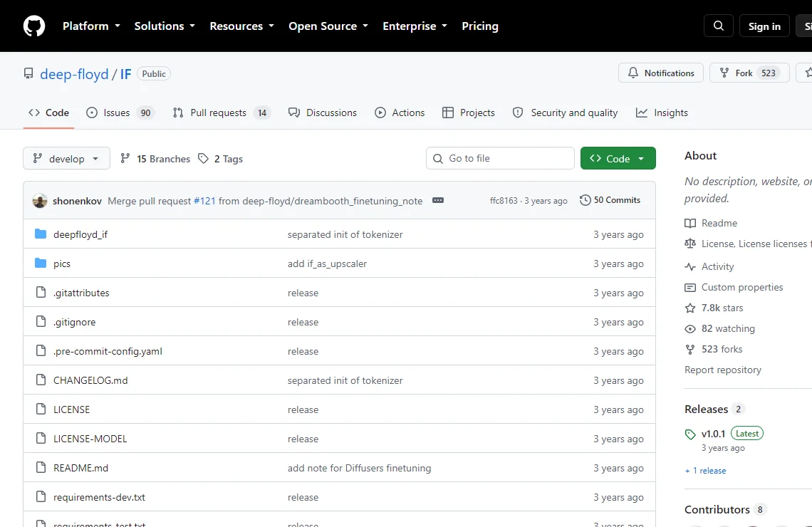
Task: Click the tag icon next to v1.0.1
Action: pyautogui.click(x=690, y=434)
